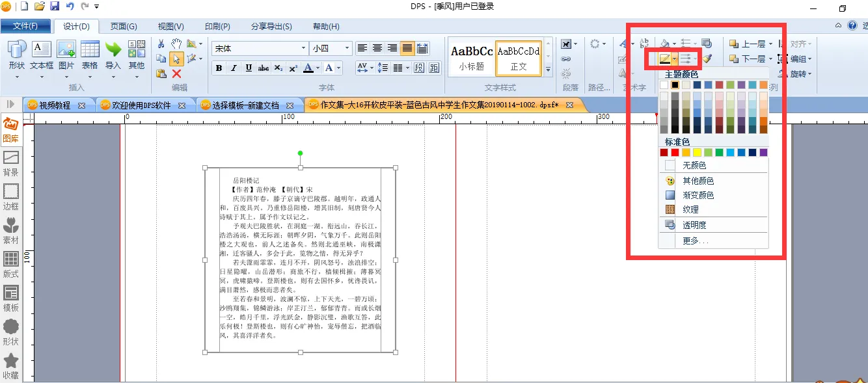
Task: Click the save icon in title bar
Action: [x=55, y=7]
